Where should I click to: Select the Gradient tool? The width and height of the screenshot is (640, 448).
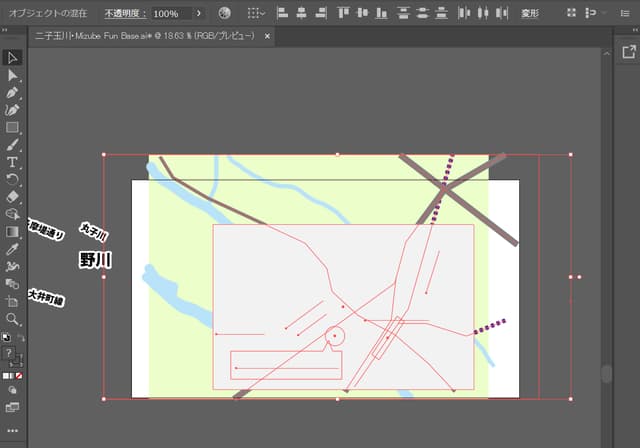click(x=12, y=232)
